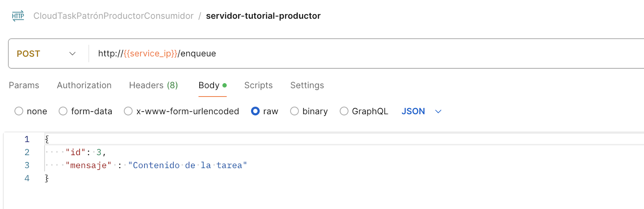Open the Headers (8) tab
The width and height of the screenshot is (644, 209).
[153, 85]
